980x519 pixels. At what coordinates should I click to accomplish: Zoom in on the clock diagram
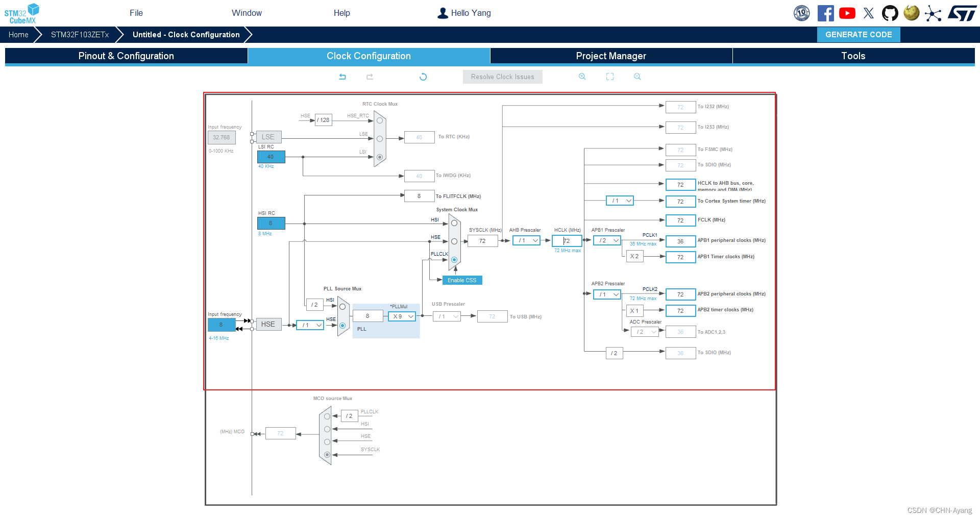[582, 77]
